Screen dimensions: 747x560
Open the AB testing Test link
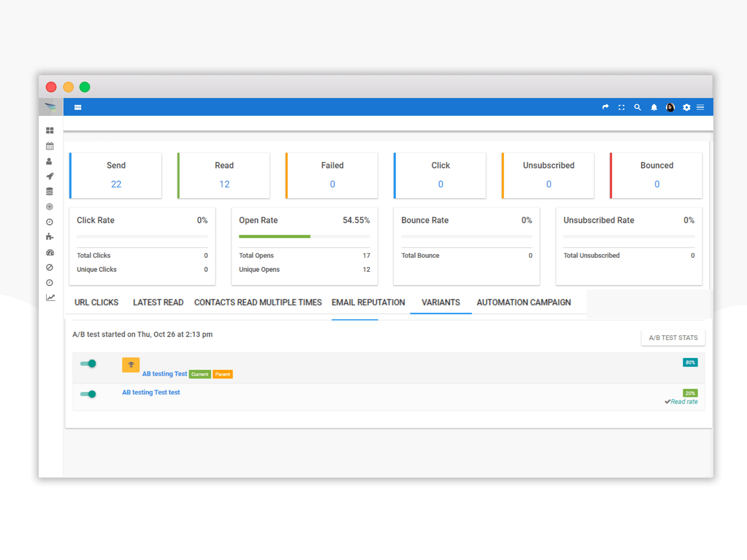164,374
